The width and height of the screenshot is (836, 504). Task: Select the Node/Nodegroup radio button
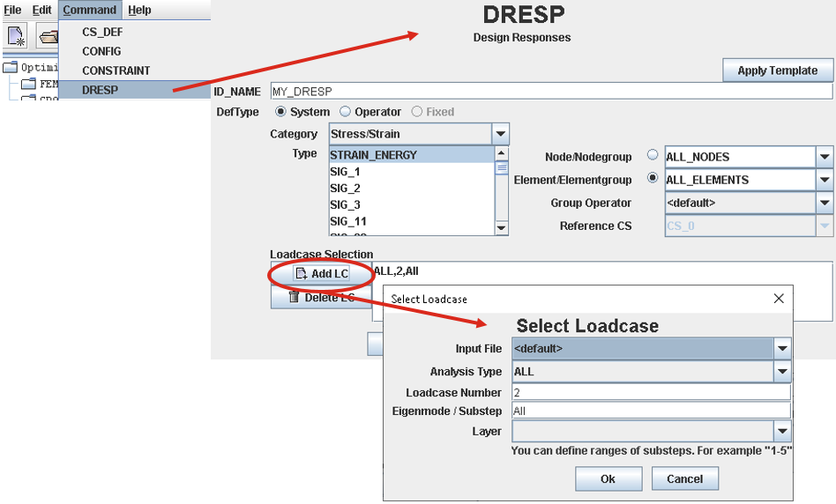653,155
